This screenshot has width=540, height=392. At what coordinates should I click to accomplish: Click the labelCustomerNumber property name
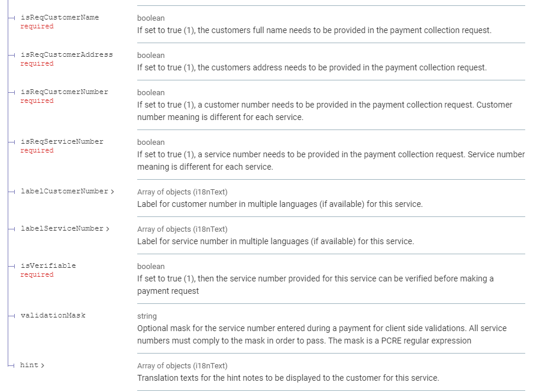click(x=64, y=192)
